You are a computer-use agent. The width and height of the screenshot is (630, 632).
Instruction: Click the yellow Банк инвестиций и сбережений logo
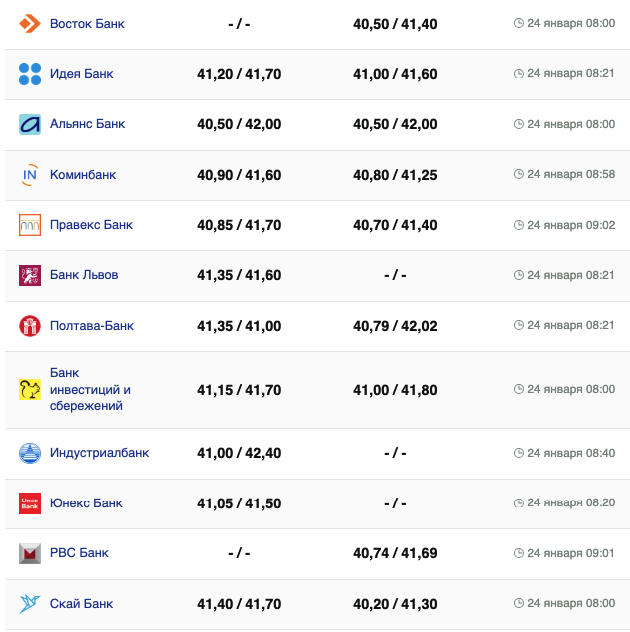pos(30,390)
